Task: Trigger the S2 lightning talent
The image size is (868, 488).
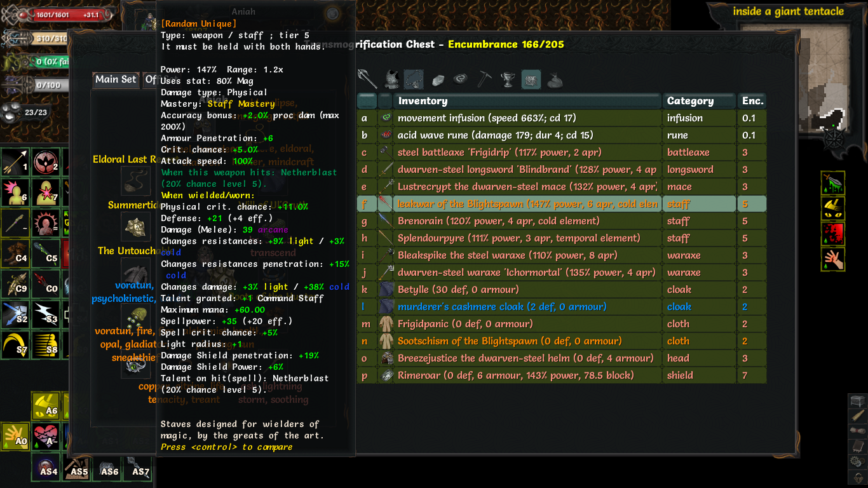Action: (x=15, y=315)
